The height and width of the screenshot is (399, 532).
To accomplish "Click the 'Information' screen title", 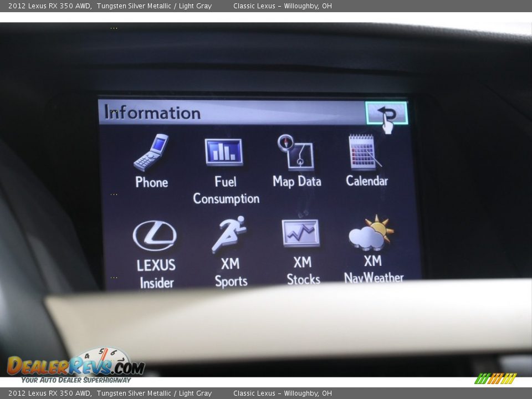I will point(152,112).
